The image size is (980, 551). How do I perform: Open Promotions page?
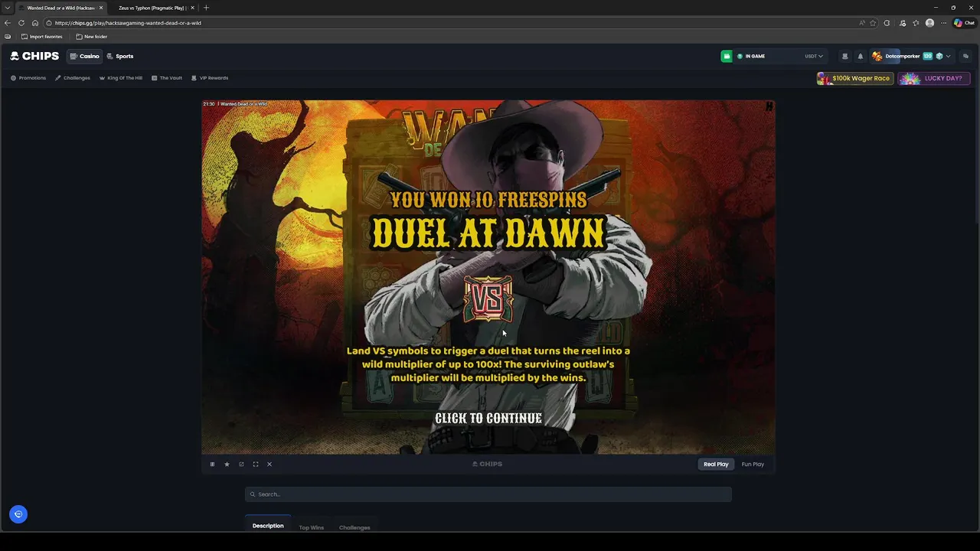tap(28, 78)
